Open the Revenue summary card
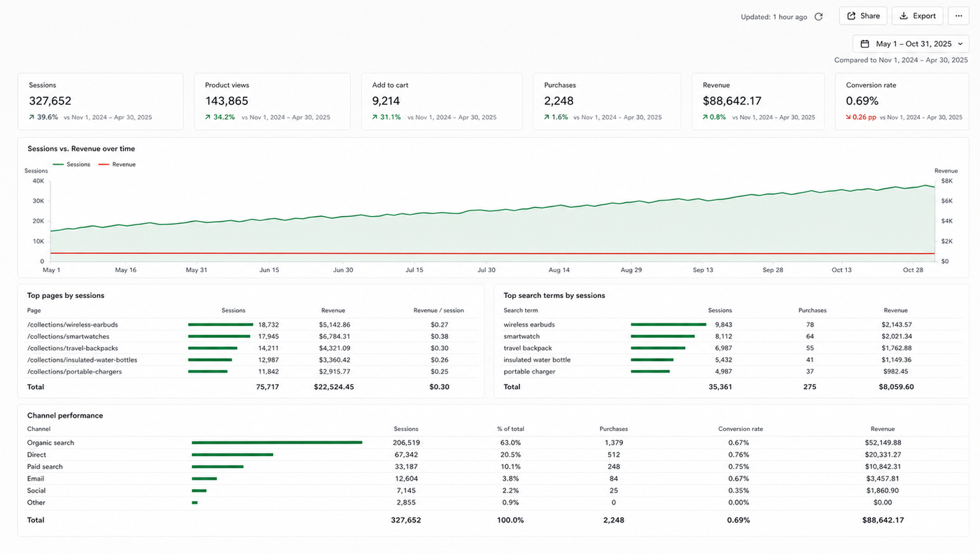The image size is (980, 554). pos(758,101)
